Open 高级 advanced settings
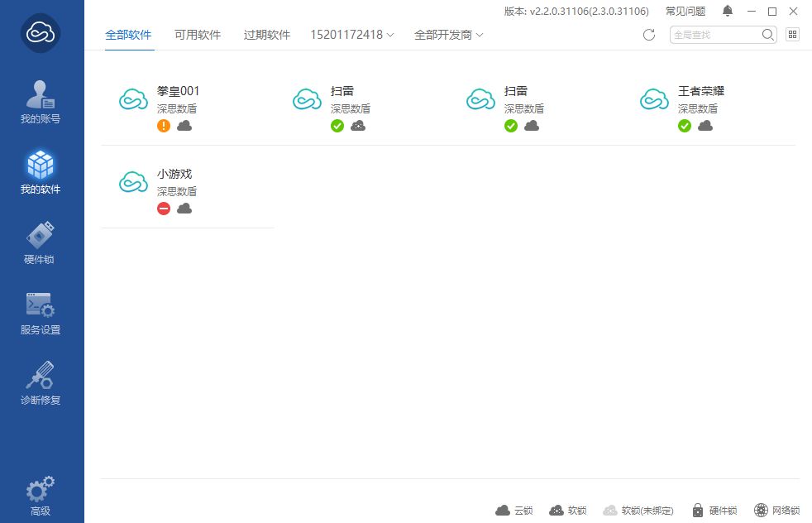This screenshot has height=523, width=812. [x=41, y=496]
